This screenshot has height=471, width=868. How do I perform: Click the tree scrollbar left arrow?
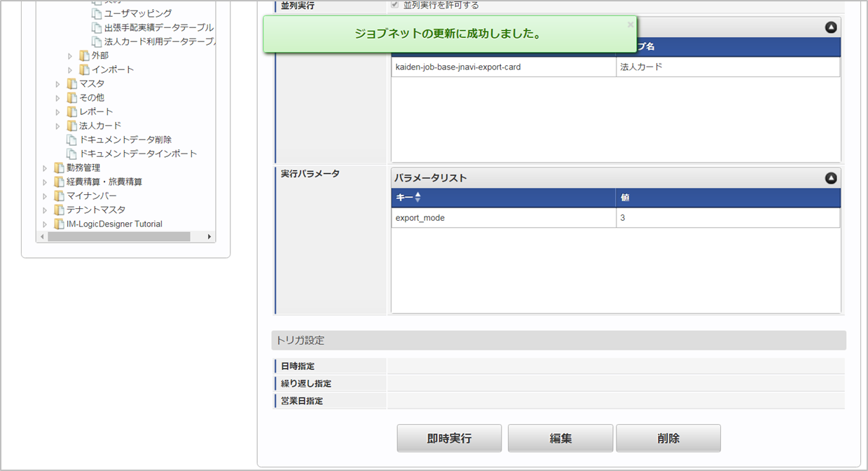pos(42,237)
